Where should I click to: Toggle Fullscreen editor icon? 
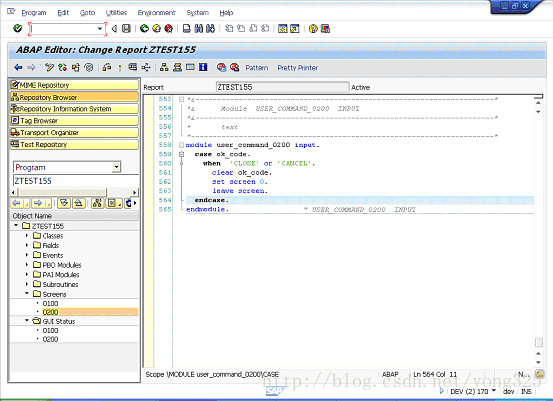(x=190, y=67)
